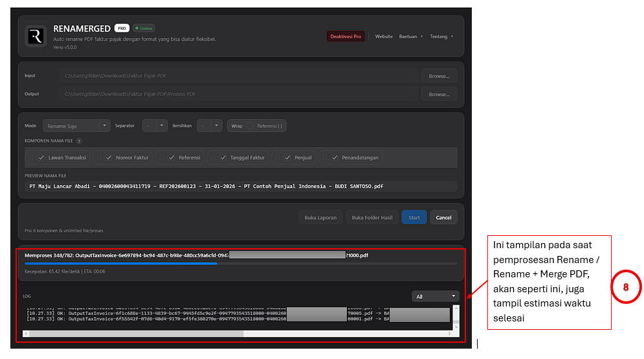The width and height of the screenshot is (644, 359).
Task: Click the green Online status indicator
Action: (144, 29)
